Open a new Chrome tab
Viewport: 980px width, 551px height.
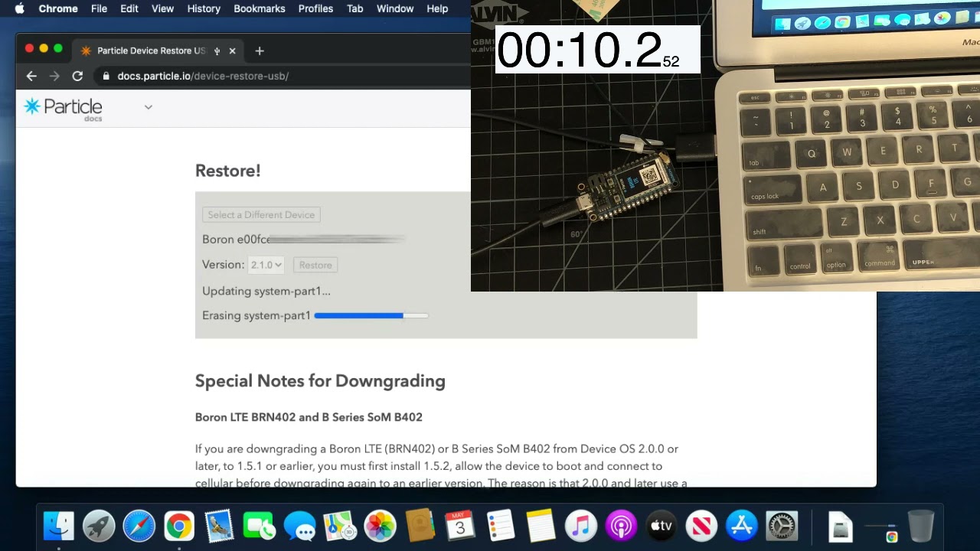(x=260, y=51)
